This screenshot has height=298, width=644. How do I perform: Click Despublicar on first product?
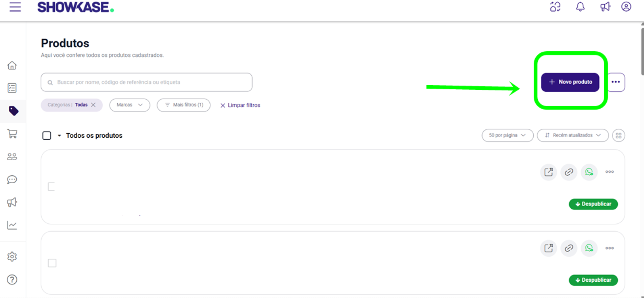tap(593, 204)
